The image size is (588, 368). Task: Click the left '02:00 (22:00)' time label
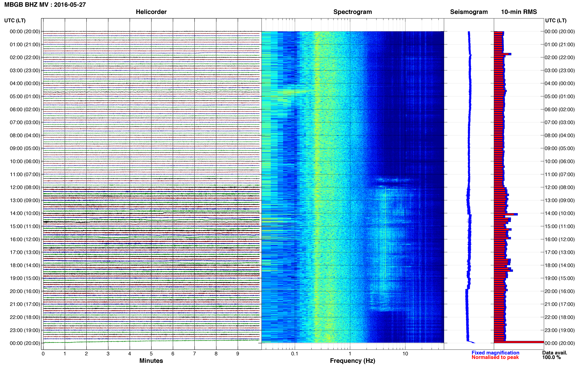25,57
